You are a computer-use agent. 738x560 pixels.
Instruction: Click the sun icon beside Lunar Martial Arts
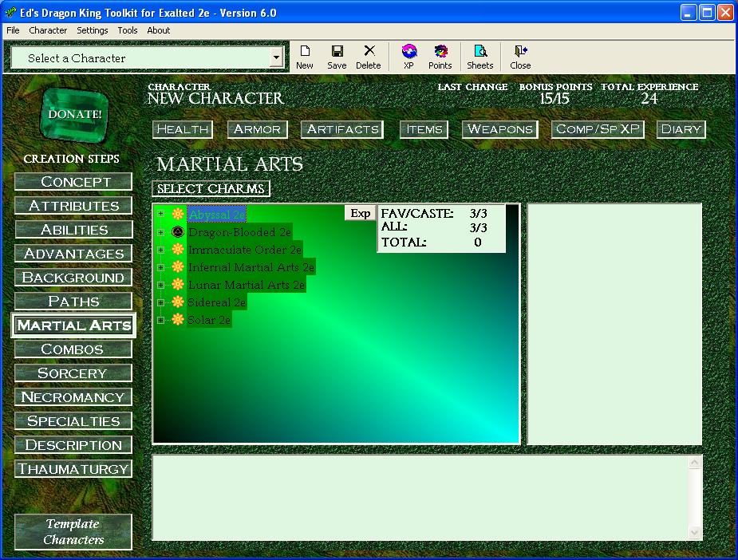(178, 284)
